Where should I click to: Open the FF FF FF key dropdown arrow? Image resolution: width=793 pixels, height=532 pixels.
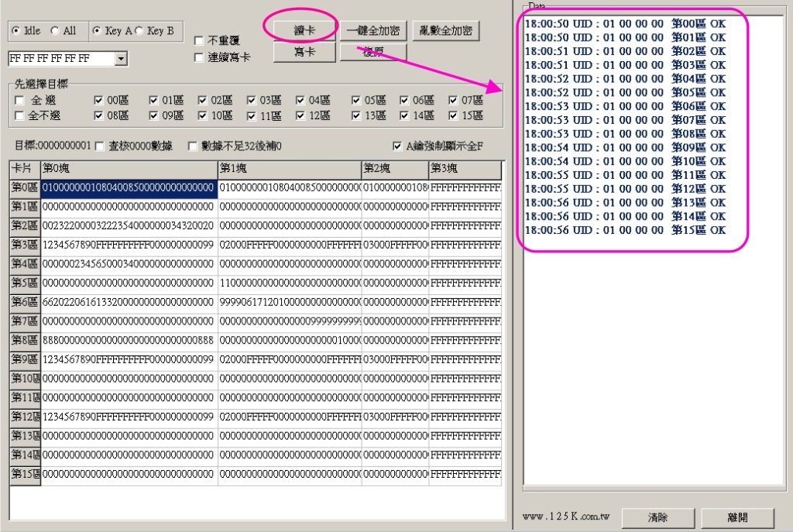(x=121, y=59)
